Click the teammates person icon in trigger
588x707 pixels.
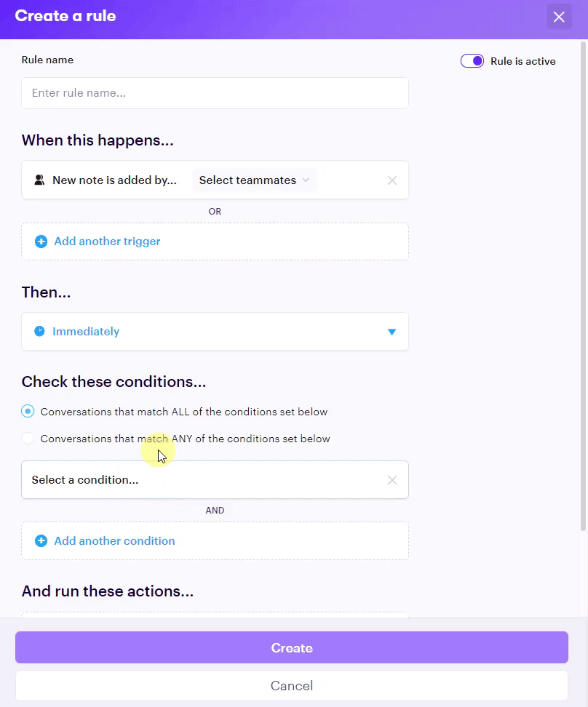(x=39, y=180)
